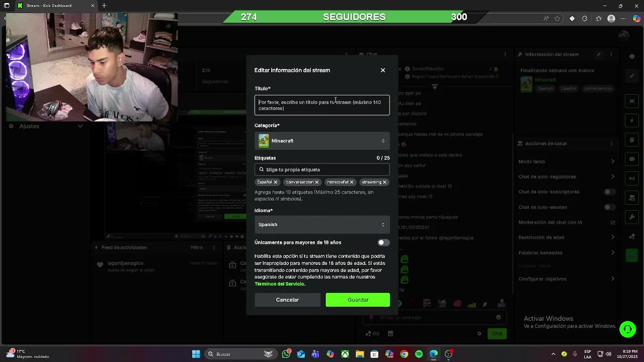Image resolution: width=644 pixels, height=362 pixels.
Task: Click the green support headset button
Action: [x=627, y=329]
